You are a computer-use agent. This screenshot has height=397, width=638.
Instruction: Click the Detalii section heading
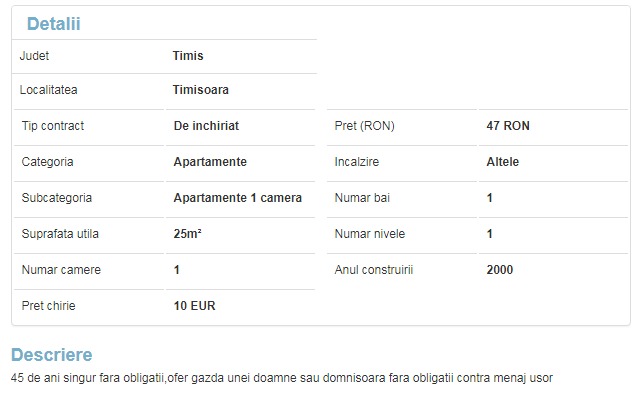tap(54, 24)
